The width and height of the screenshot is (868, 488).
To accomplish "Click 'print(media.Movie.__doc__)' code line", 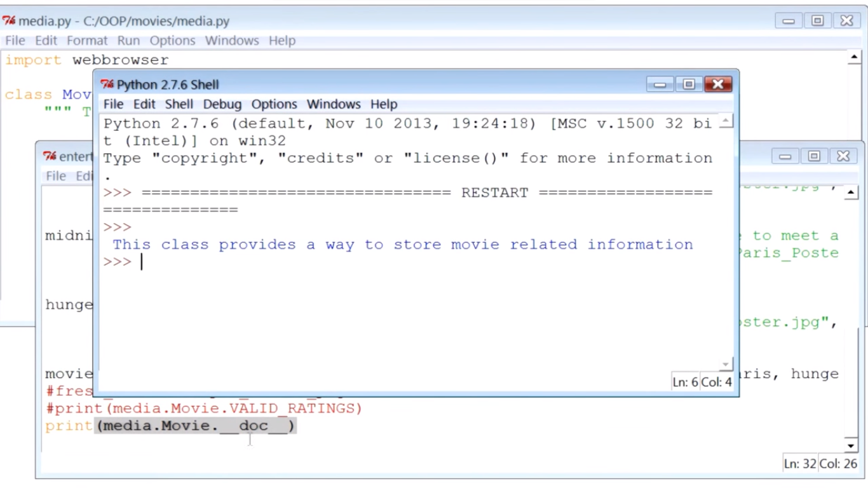I will point(171,426).
